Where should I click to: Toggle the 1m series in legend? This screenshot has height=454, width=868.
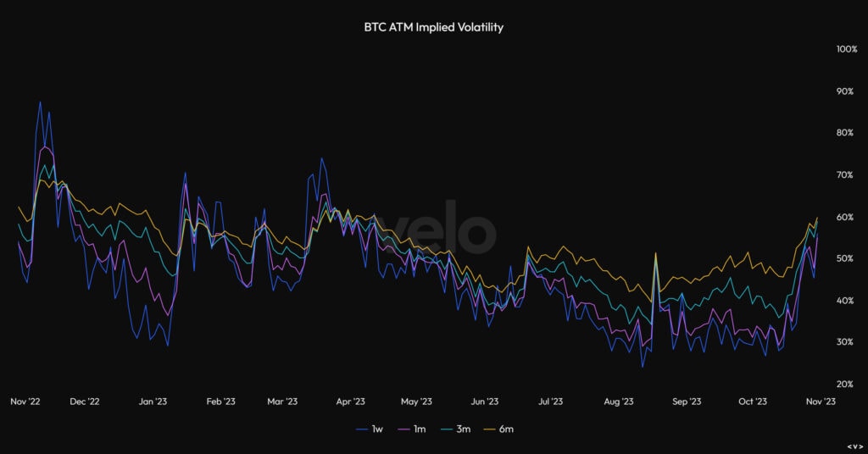[413, 429]
